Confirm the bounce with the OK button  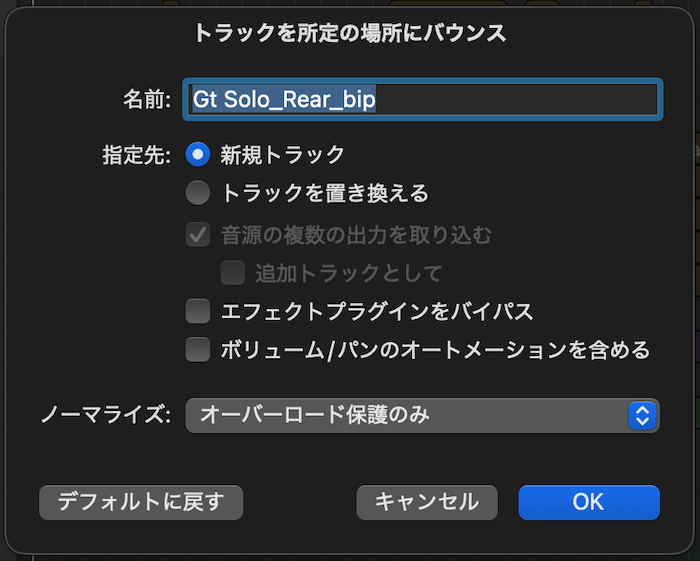[588, 501]
